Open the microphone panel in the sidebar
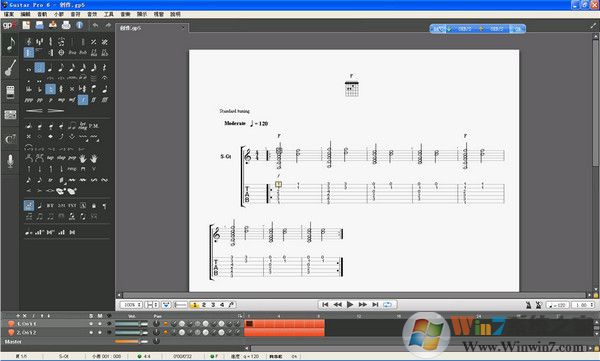This screenshot has height=361, width=600. pos(10,162)
